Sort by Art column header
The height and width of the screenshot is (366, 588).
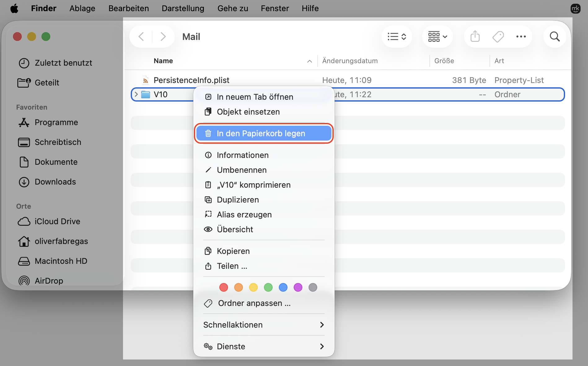[499, 61]
